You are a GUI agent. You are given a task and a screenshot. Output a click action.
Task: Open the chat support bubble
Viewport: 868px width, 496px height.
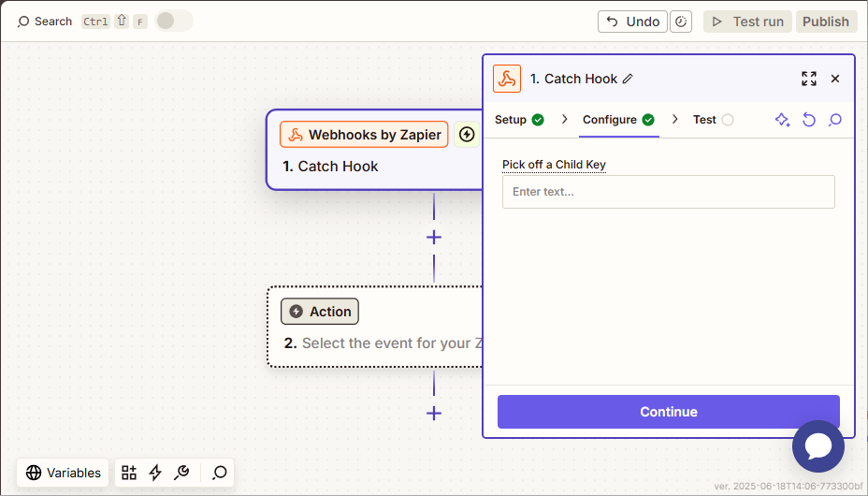(818, 446)
